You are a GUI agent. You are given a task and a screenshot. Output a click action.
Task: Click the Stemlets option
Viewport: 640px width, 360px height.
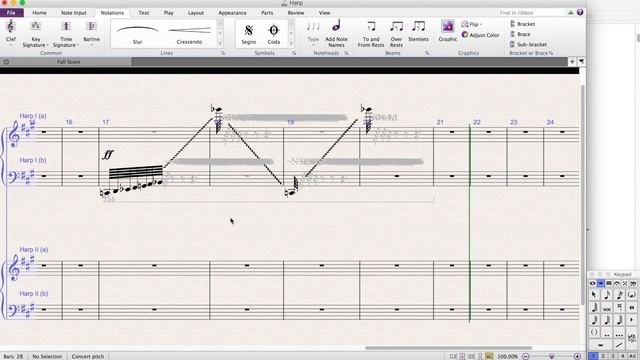point(418,32)
